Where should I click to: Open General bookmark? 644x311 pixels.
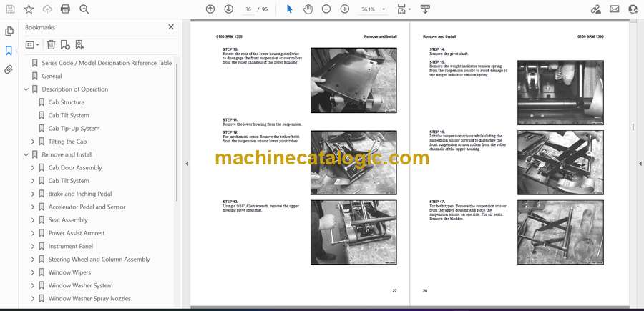(52, 76)
